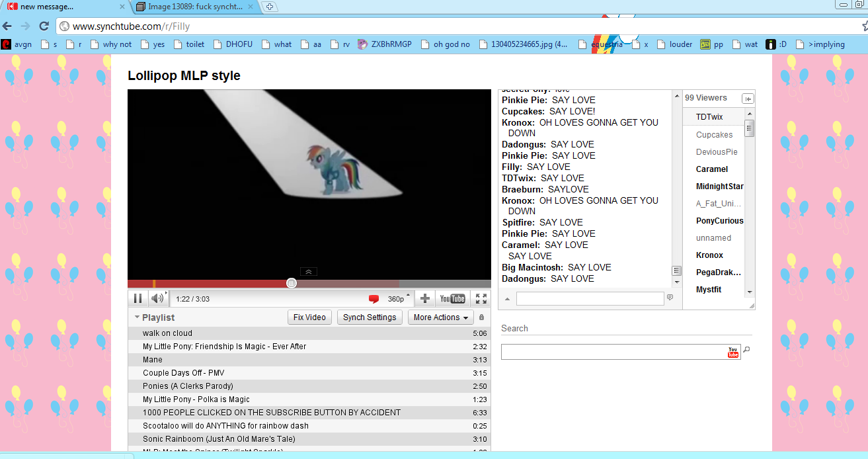Click the browser reload button

(44, 26)
